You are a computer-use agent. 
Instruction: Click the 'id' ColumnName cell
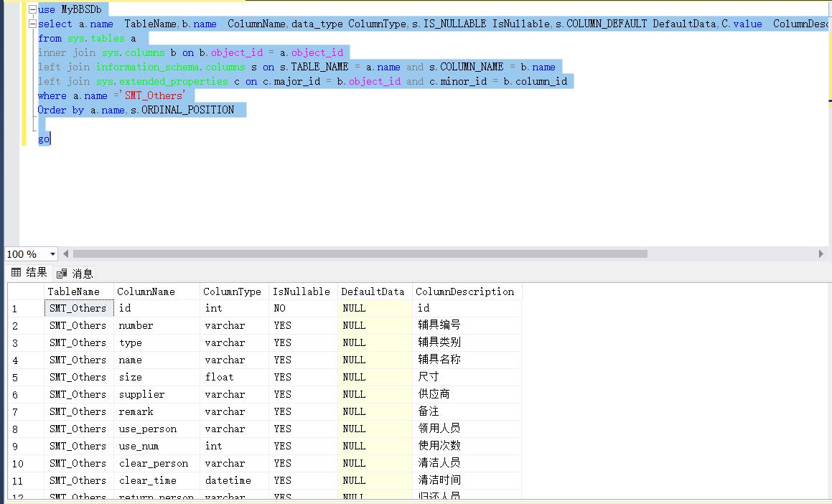157,308
